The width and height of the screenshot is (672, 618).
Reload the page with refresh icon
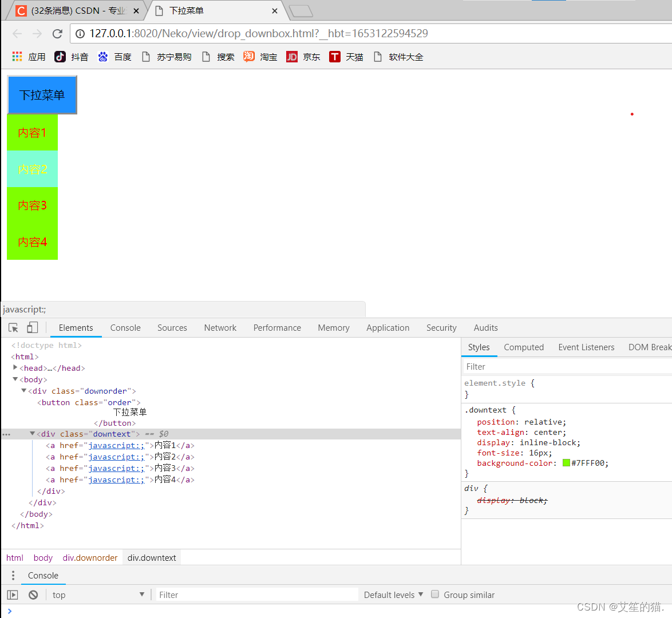click(x=57, y=34)
